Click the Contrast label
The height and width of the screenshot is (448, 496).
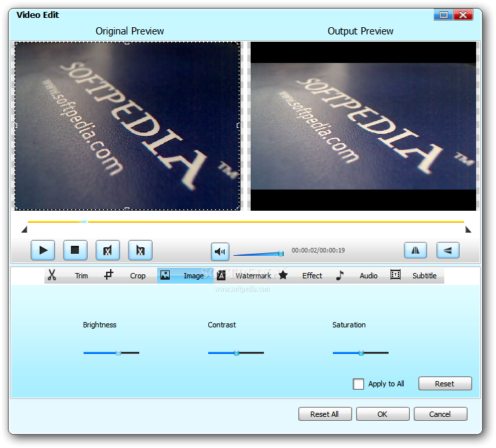(221, 325)
